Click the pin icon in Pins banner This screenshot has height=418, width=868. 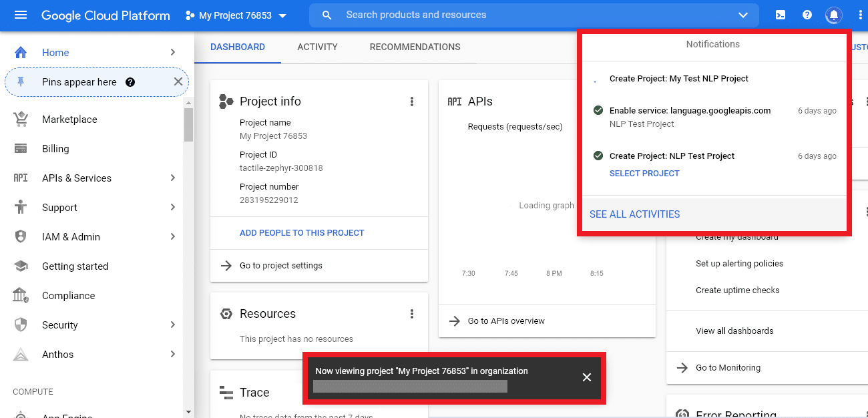click(21, 81)
